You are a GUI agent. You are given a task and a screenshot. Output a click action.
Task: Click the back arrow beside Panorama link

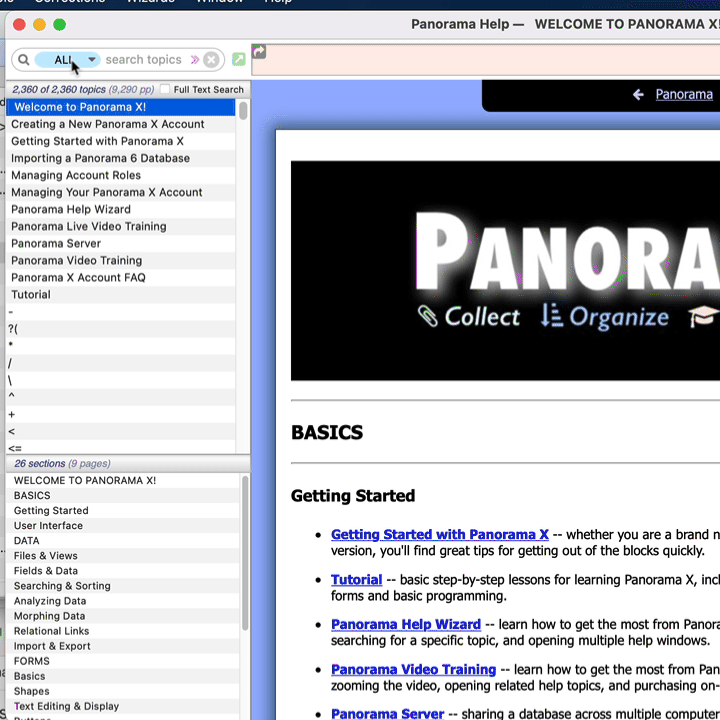(x=638, y=95)
